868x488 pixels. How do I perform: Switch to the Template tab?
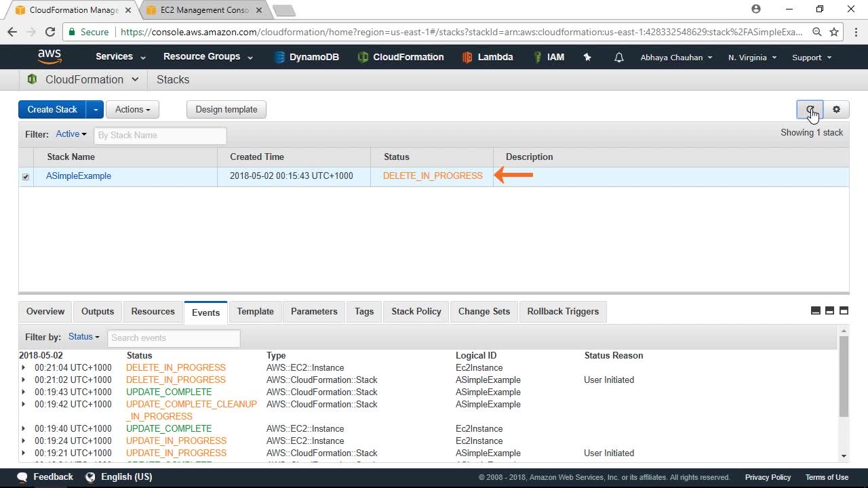click(256, 311)
